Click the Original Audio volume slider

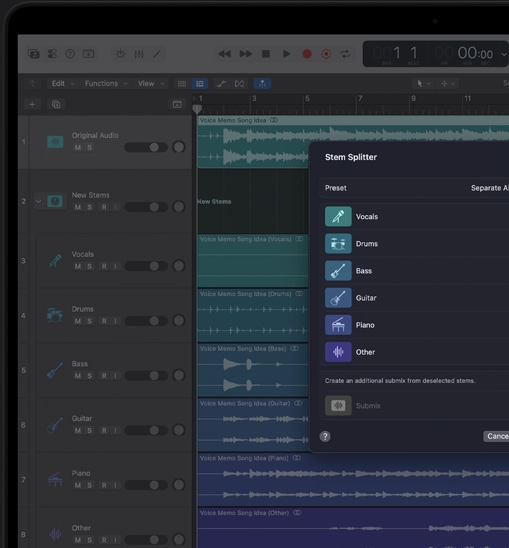146,147
